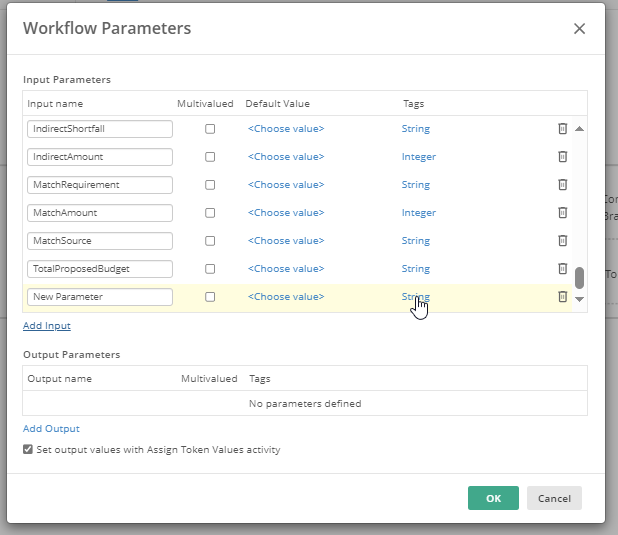Delete the New Parameter row

(x=562, y=296)
